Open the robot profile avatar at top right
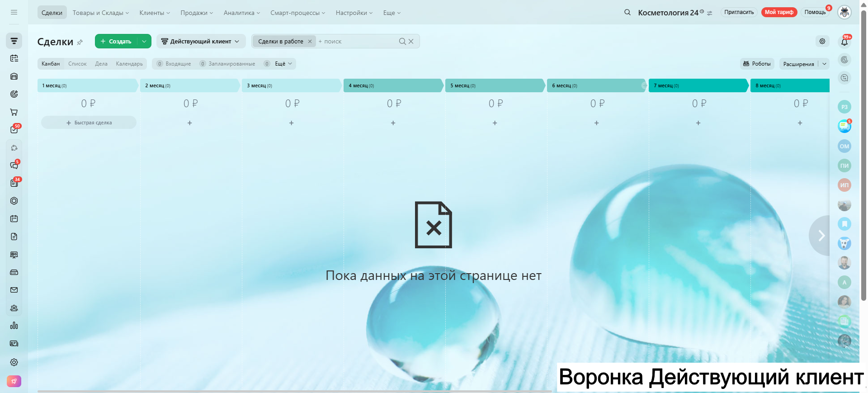Screen dimensions: 868x393 pos(844,12)
